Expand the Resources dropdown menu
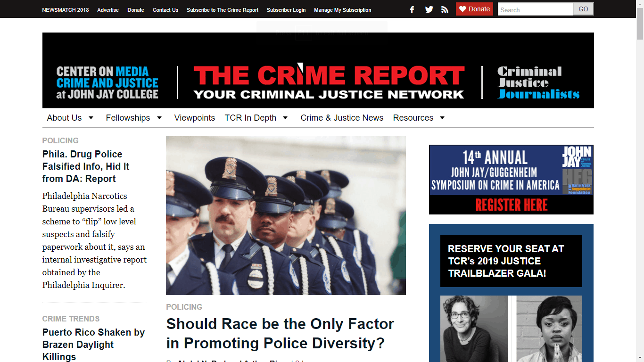644x362 pixels. click(x=413, y=118)
